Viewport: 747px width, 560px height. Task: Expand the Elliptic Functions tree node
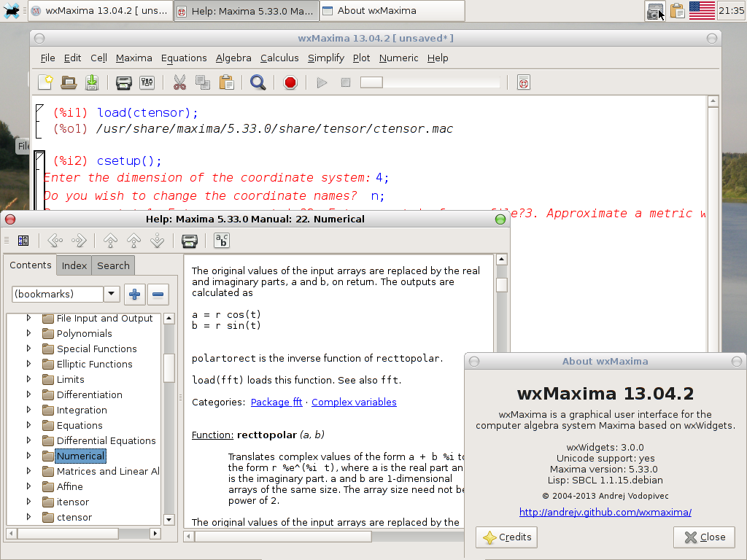[28, 364]
